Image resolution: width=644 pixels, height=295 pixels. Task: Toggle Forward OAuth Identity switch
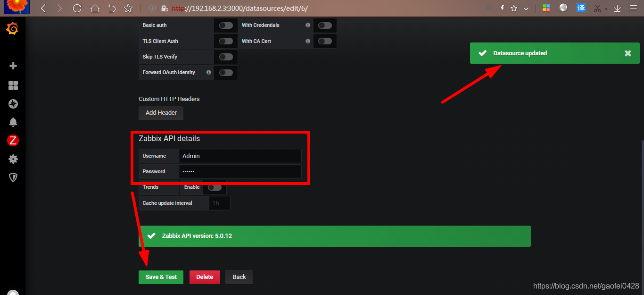tap(226, 73)
